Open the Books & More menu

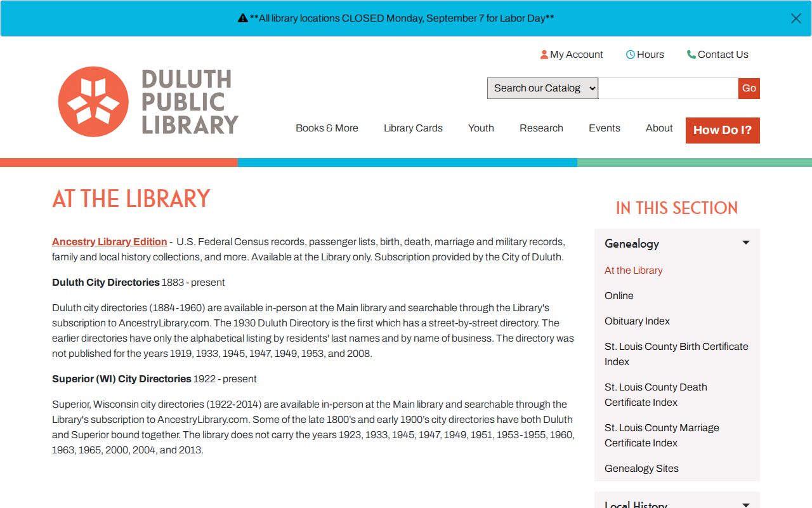tap(327, 128)
